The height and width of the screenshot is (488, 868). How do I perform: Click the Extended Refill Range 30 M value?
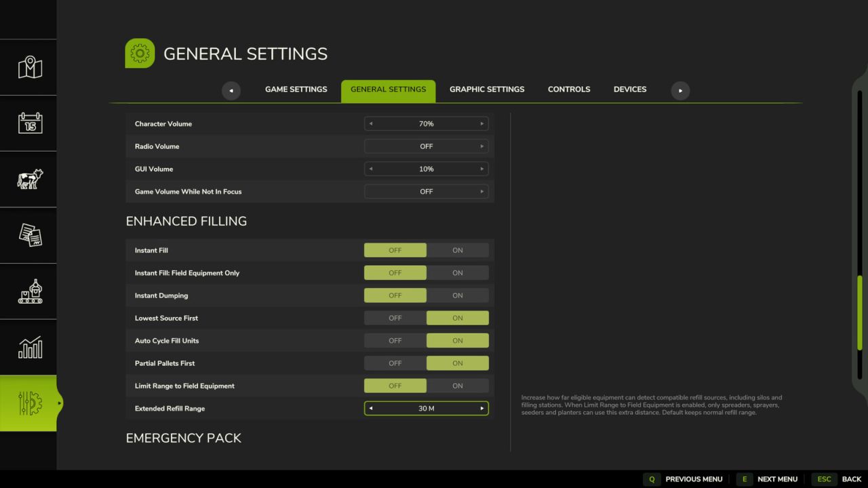point(427,409)
